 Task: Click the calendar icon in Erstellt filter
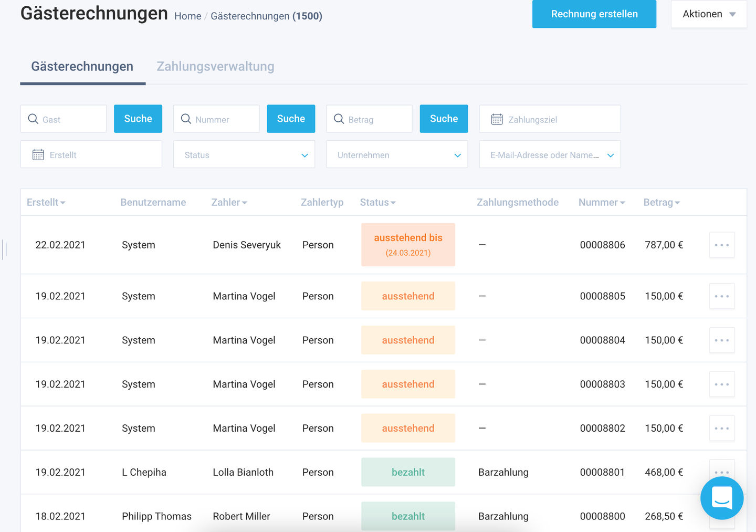38,154
